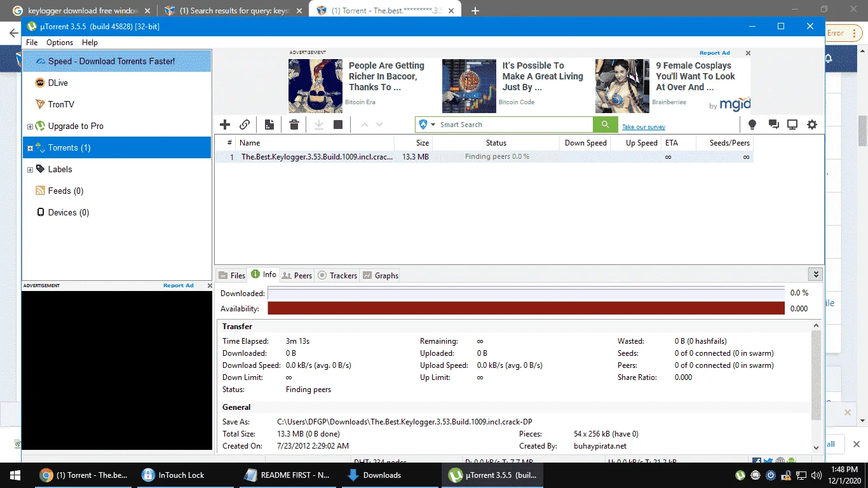Click the Add Torrent plus icon

pyautogui.click(x=225, y=125)
